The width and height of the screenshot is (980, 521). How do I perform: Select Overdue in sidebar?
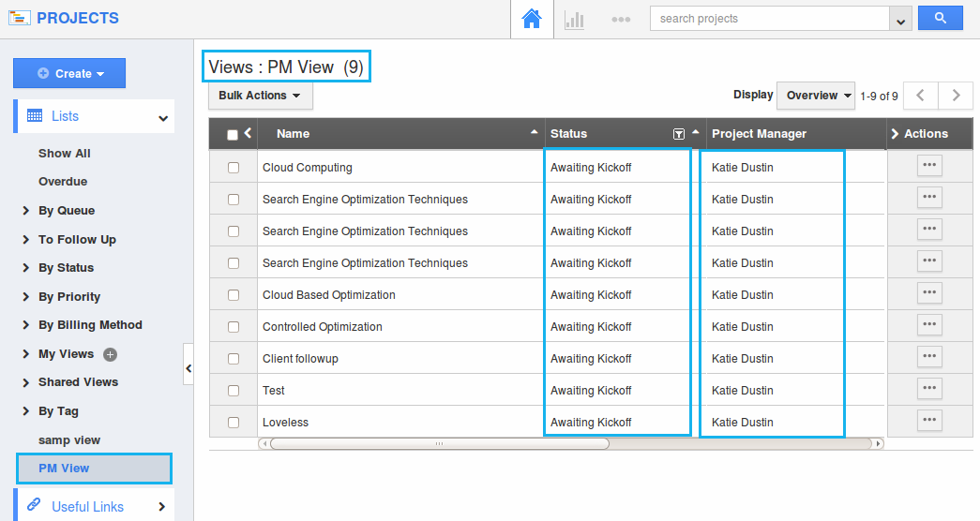tap(63, 181)
